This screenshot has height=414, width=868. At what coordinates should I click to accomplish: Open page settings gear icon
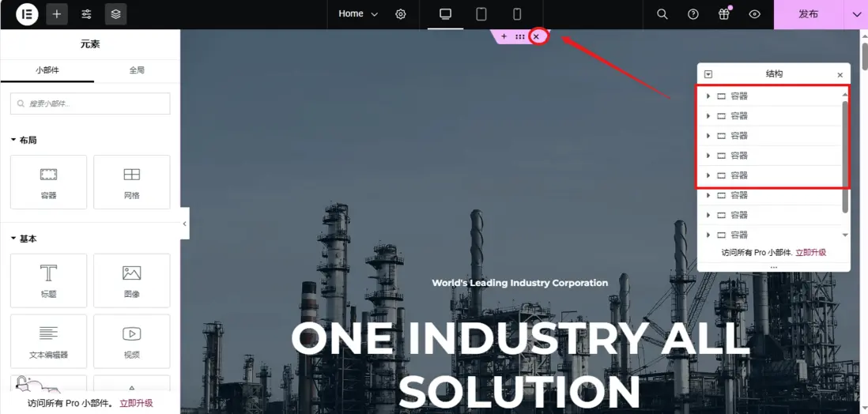401,14
